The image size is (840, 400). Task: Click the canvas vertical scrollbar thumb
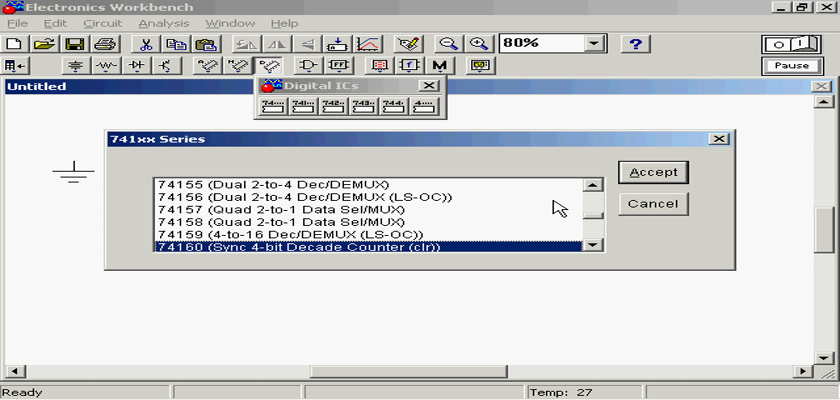point(823,229)
